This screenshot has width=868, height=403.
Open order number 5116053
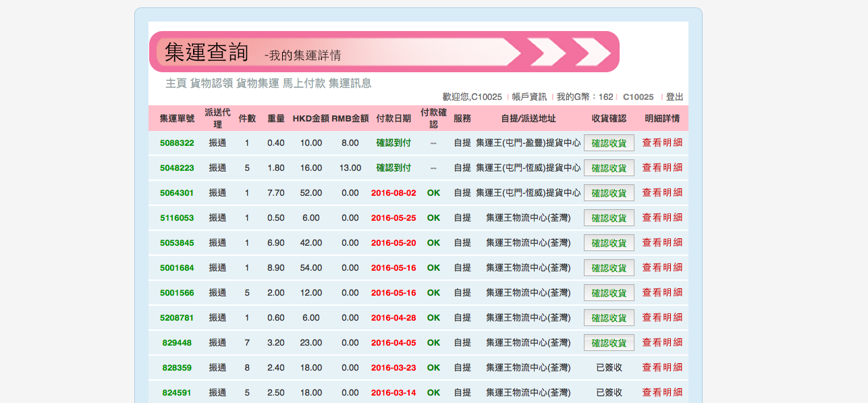click(177, 218)
